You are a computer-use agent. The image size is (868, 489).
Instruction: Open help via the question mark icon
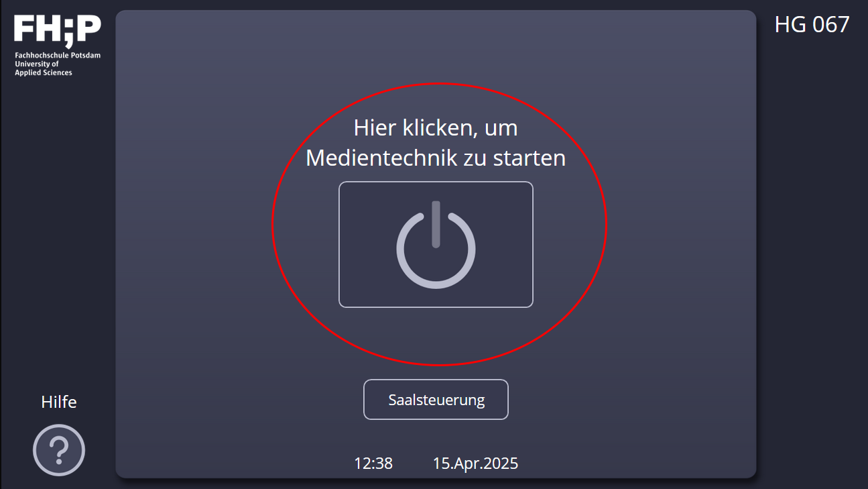pyautogui.click(x=59, y=450)
